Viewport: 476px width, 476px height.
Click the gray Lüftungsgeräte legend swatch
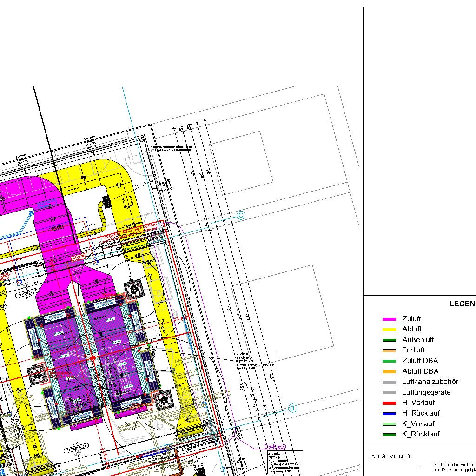pos(389,393)
